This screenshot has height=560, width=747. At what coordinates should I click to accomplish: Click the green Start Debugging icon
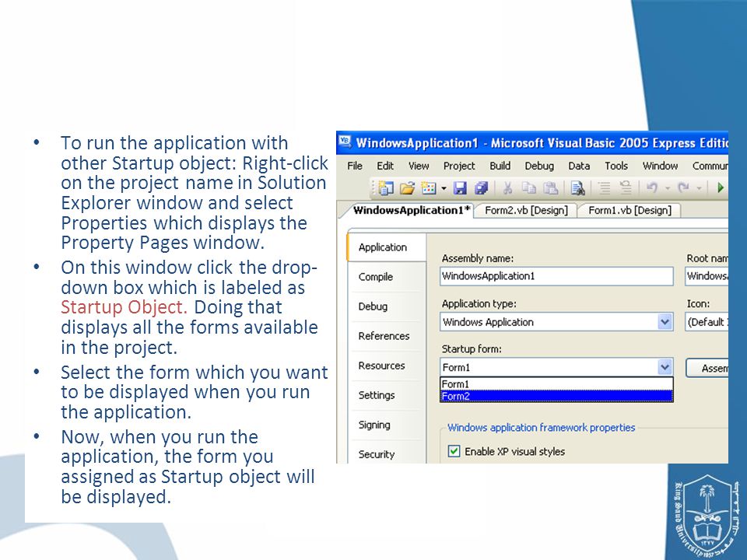coord(721,188)
